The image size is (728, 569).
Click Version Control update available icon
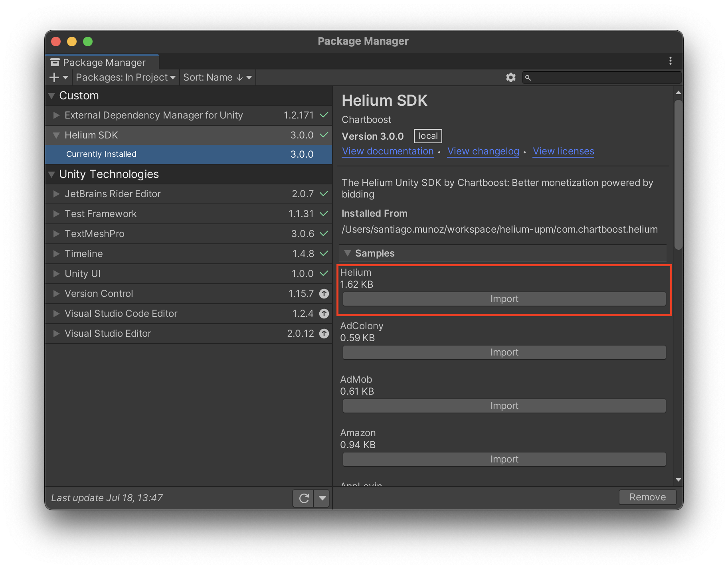tap(324, 294)
